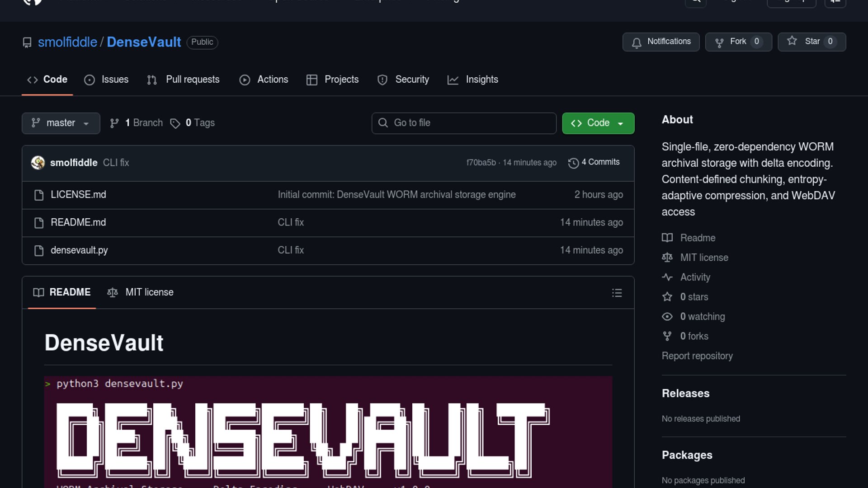The width and height of the screenshot is (868, 488).
Task: Switch to the Pull requests tab
Action: click(184, 80)
